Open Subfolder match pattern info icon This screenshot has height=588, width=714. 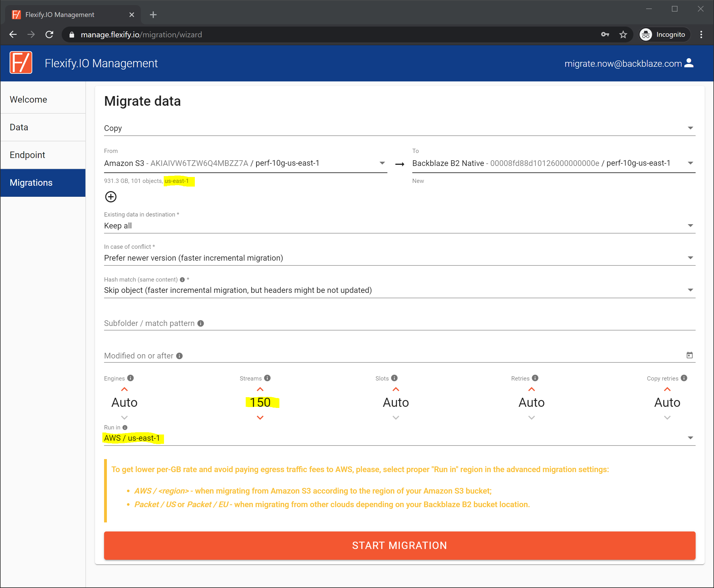200,323
